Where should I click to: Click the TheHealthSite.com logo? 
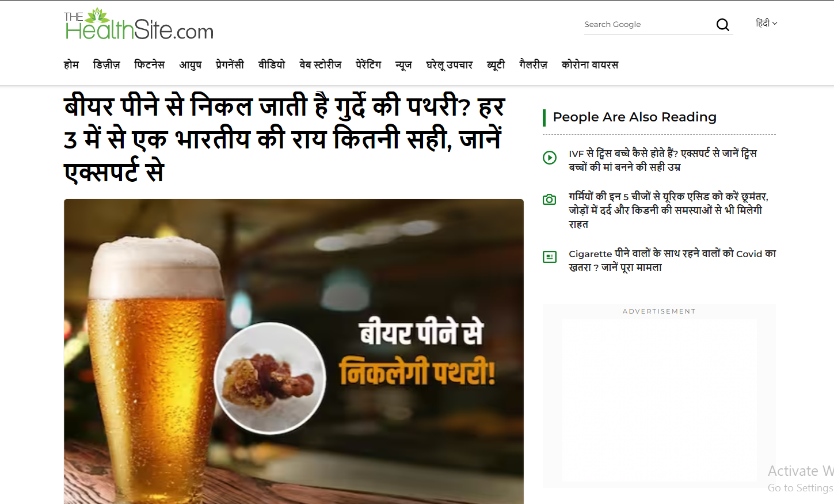[139, 25]
